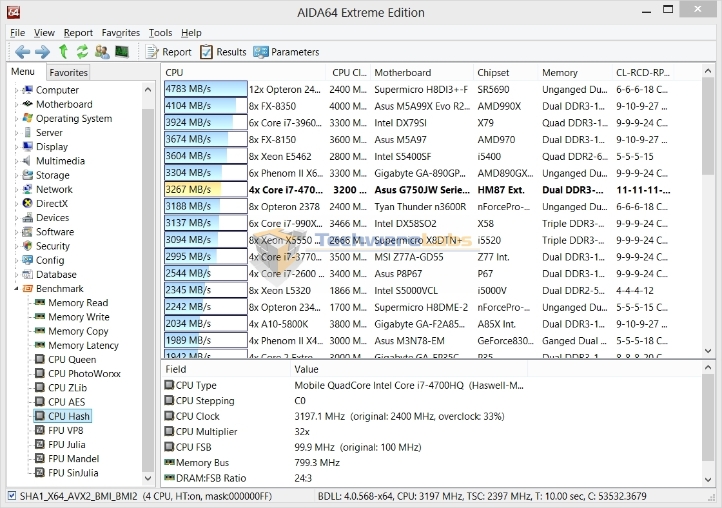This screenshot has height=508, width=722.
Task: Open benchmark Parameters
Action: (286, 52)
